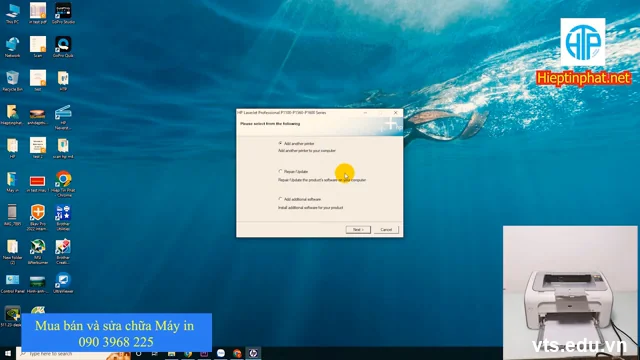Click the Zalo icon on taskbar

[x=221, y=353]
